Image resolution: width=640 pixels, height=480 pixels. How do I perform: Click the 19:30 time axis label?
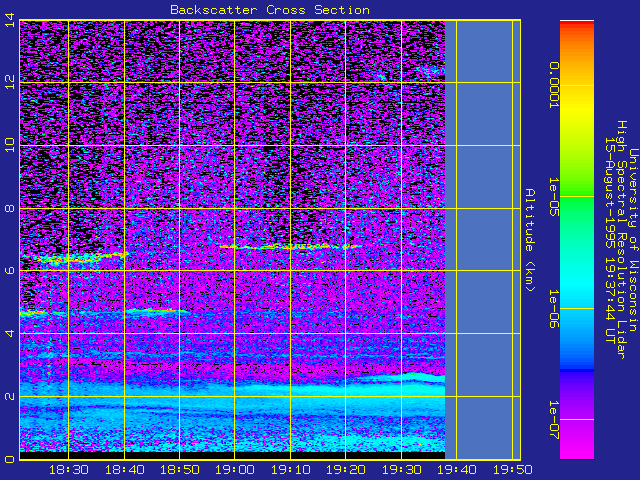tap(402, 470)
